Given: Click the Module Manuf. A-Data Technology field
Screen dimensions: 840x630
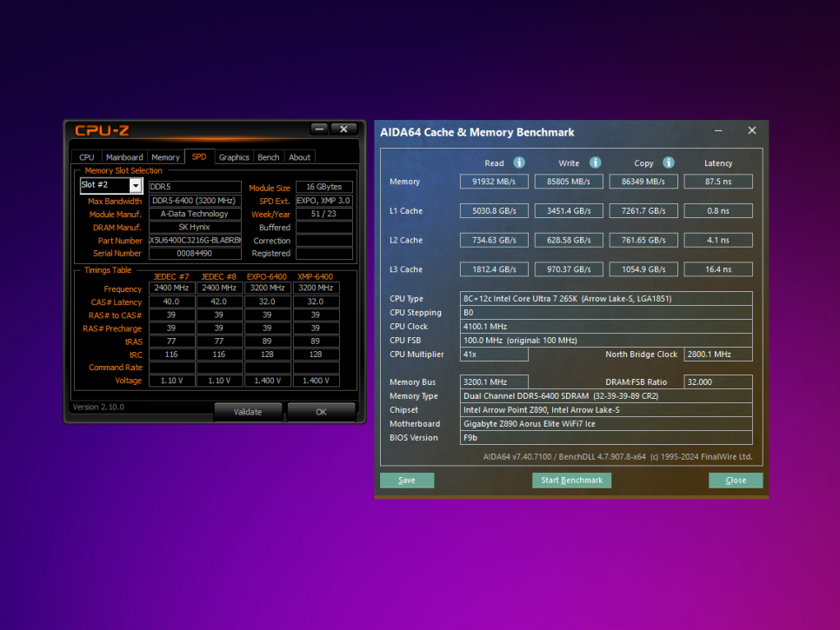Looking at the screenshot, I should pos(195,214).
